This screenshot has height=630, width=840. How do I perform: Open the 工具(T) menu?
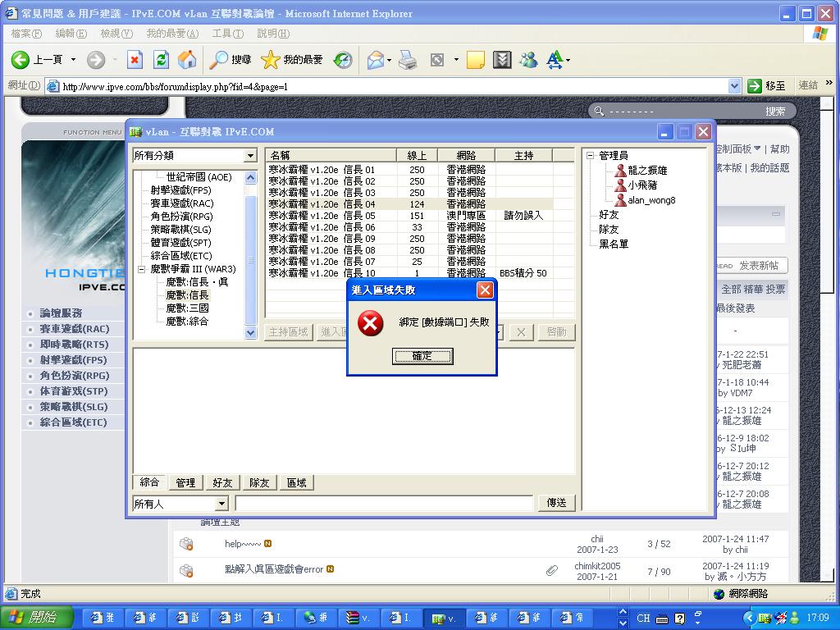click(x=227, y=34)
